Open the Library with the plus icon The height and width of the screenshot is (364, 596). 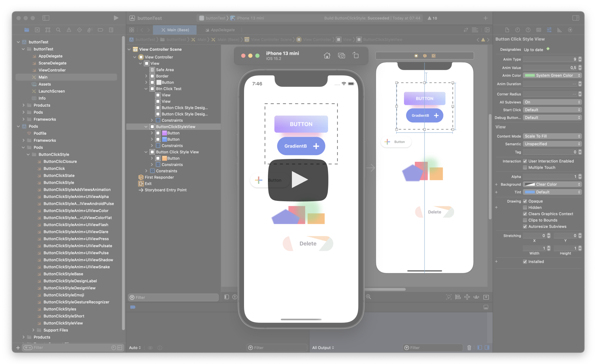point(485,18)
